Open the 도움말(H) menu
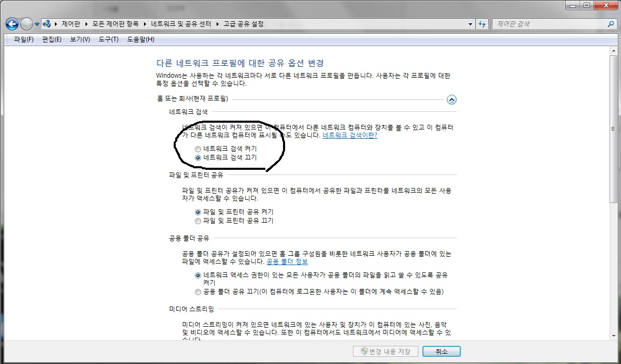621x364 pixels. [x=140, y=39]
